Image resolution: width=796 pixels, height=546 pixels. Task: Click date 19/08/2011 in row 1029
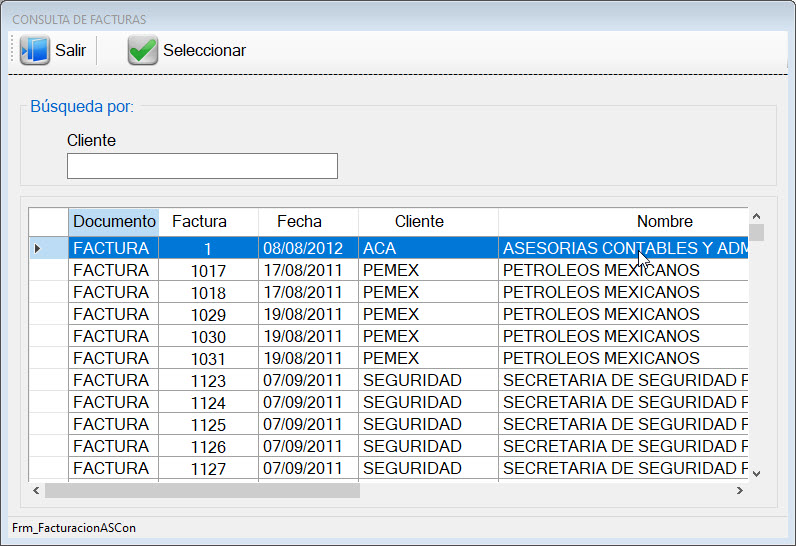pyautogui.click(x=309, y=314)
